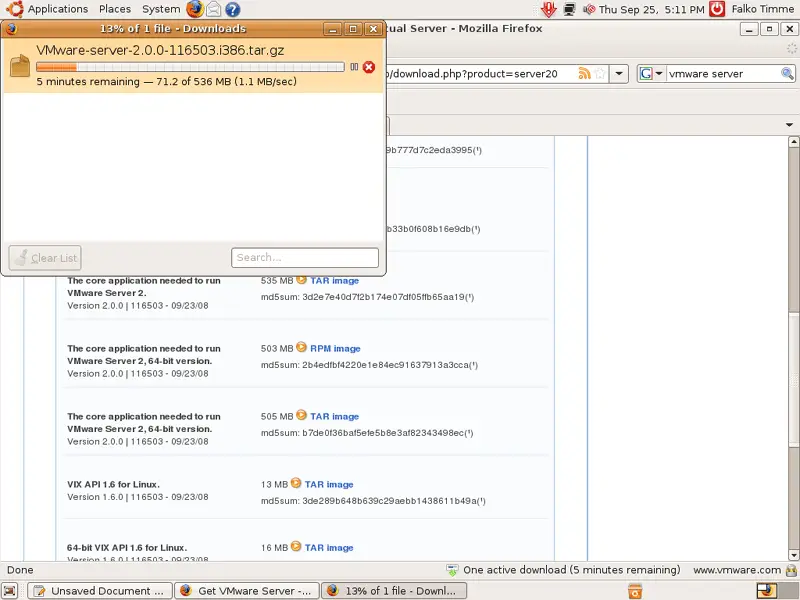Open the Help launcher in top panel
This screenshot has height=600, width=800.
pos(233,9)
